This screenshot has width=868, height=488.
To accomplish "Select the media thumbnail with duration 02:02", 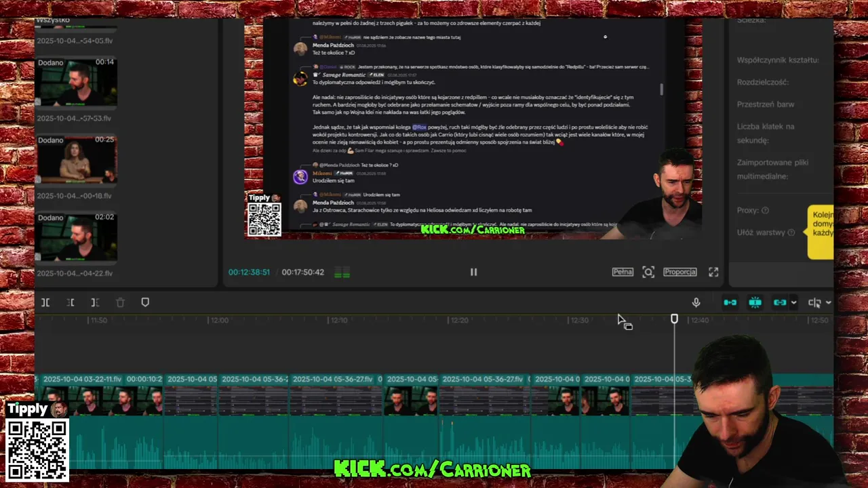I will pos(77,237).
